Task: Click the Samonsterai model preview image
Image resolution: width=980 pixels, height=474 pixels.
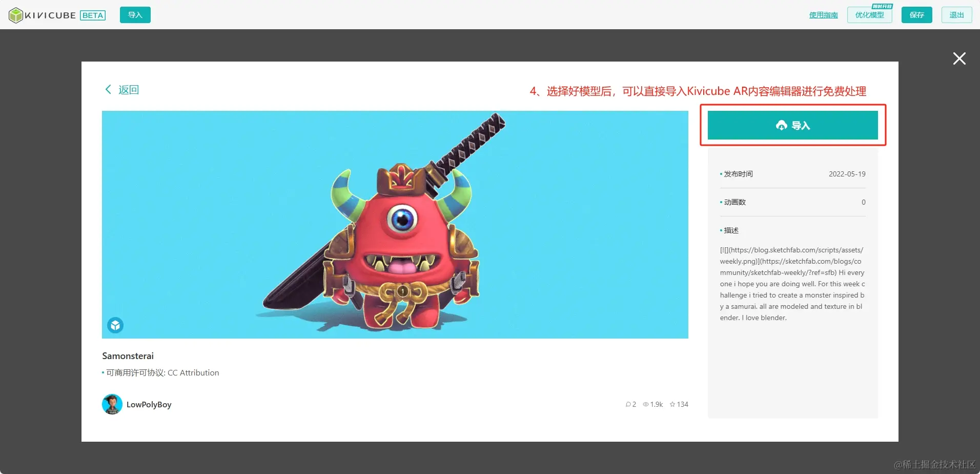Action: pos(395,225)
